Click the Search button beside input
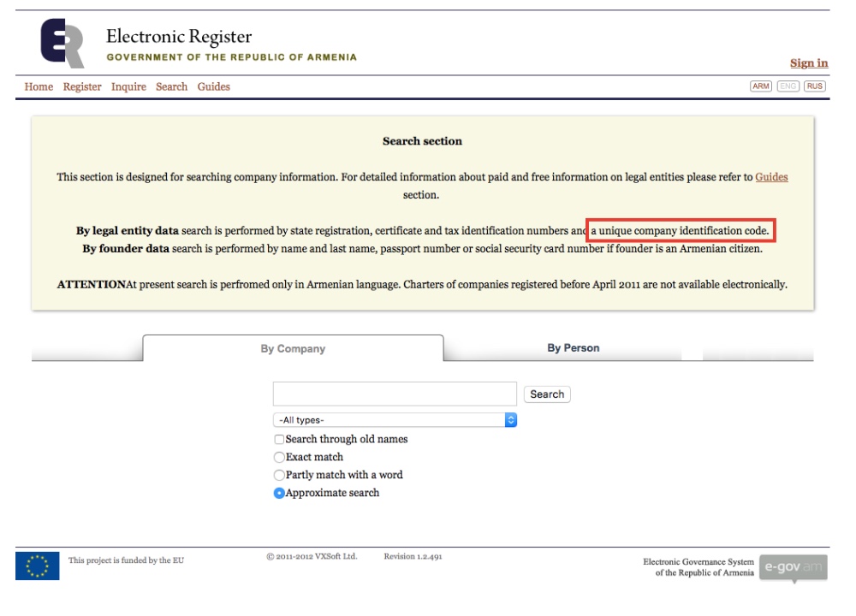 547,394
